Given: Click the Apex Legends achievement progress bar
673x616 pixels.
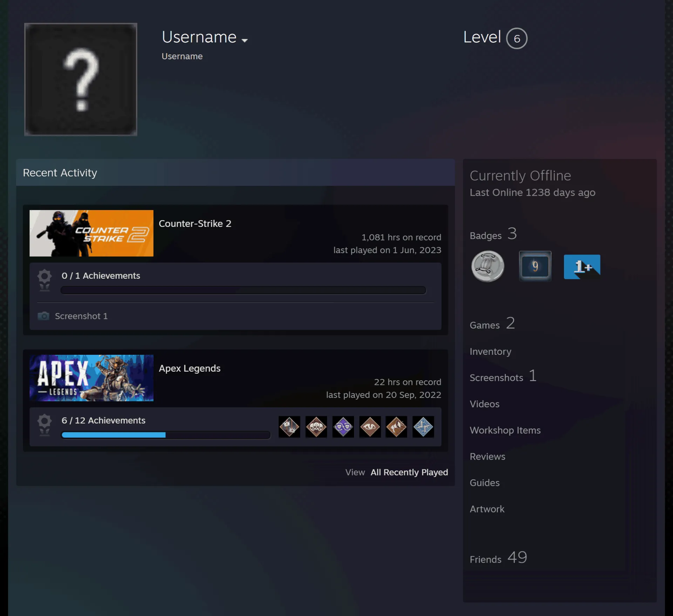Looking at the screenshot, I should pyautogui.click(x=166, y=435).
